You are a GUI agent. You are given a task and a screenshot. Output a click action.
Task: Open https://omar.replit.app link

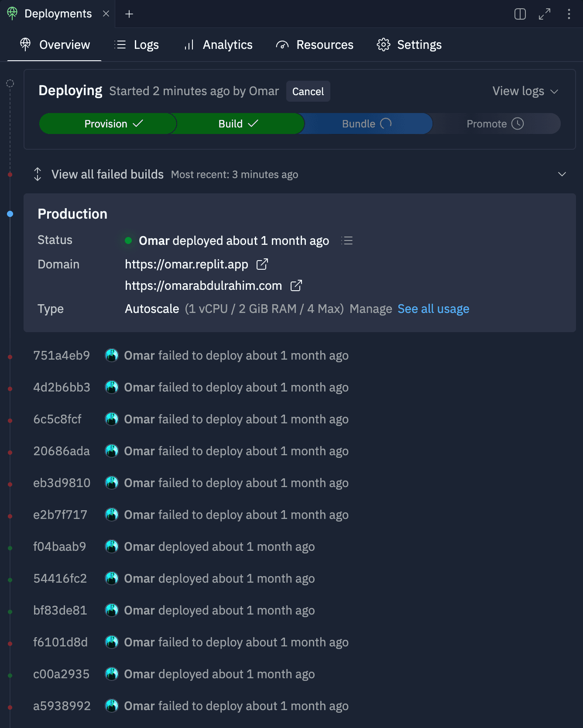click(x=186, y=264)
